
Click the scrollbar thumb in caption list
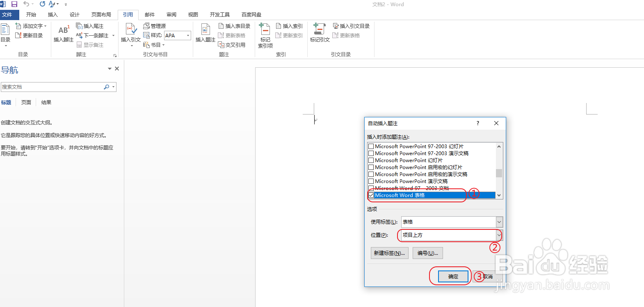point(499,173)
